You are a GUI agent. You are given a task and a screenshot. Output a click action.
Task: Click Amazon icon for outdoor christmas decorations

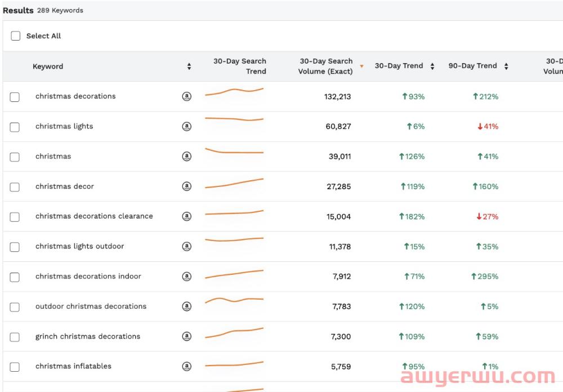(187, 306)
